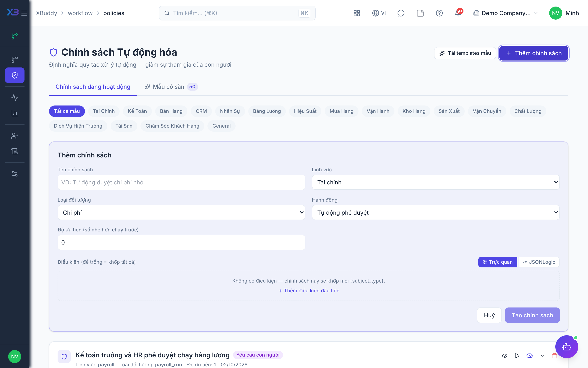Focus the Độ ưu tiên number field
Screen dimensions: 588x368
click(x=181, y=242)
